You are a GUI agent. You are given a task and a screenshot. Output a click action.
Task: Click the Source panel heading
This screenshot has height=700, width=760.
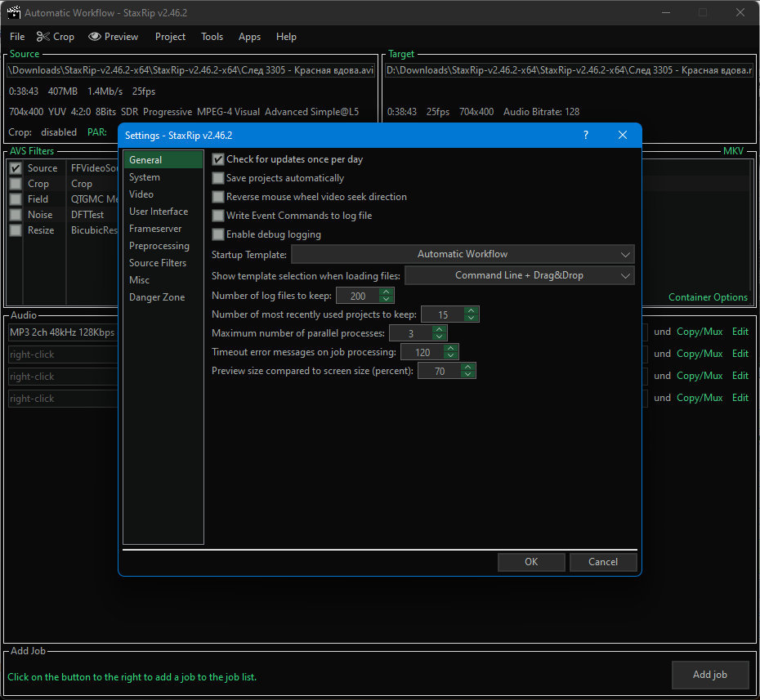[x=25, y=54]
